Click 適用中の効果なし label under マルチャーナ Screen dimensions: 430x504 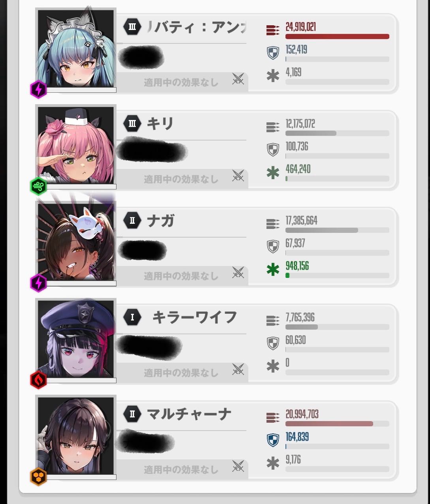[181, 470]
